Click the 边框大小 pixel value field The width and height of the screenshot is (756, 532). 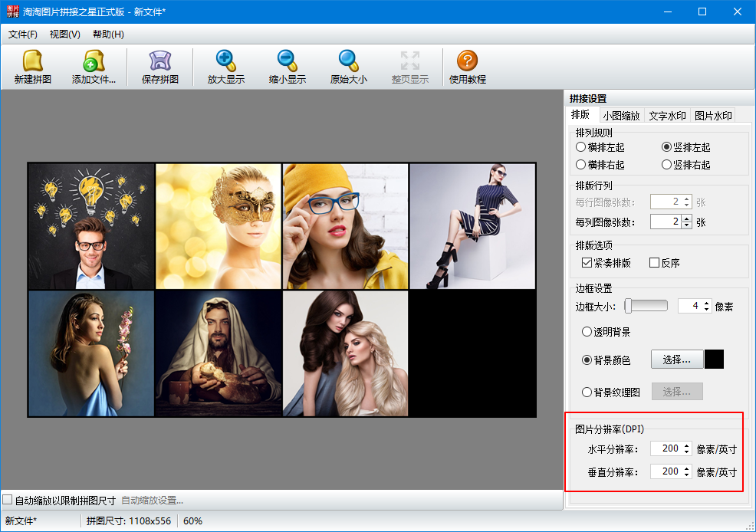690,306
